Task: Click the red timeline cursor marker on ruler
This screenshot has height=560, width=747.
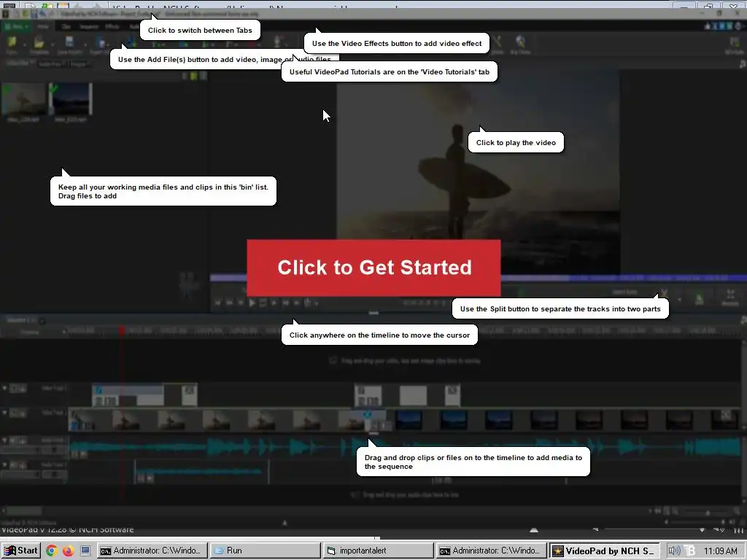Action: (x=122, y=330)
